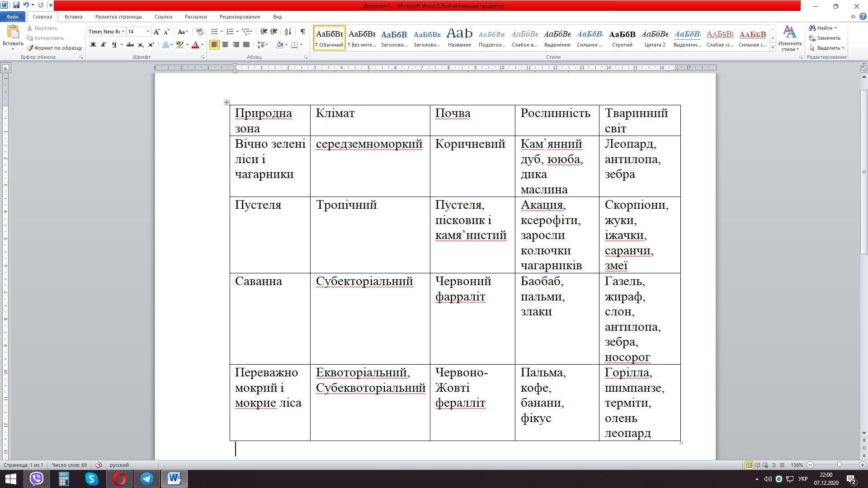Select Format Painter (Формат по образцу)
868x488 pixels.
[x=54, y=48]
